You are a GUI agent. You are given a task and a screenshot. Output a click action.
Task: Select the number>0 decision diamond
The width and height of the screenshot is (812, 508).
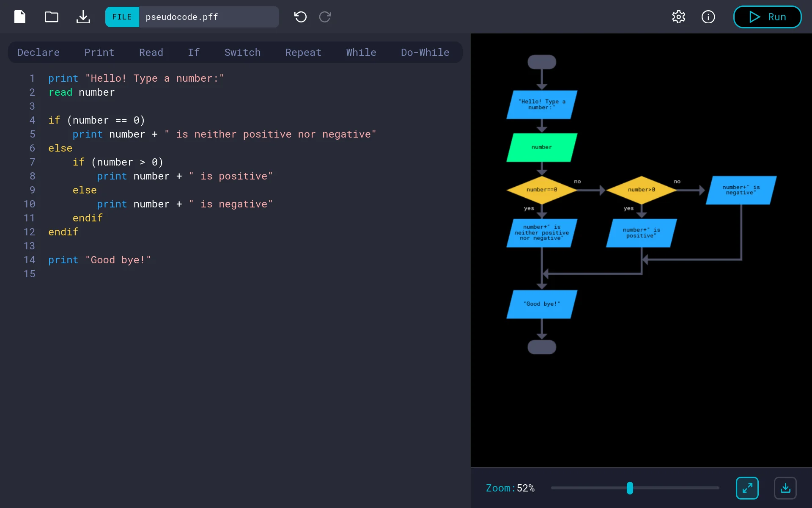[642, 190]
